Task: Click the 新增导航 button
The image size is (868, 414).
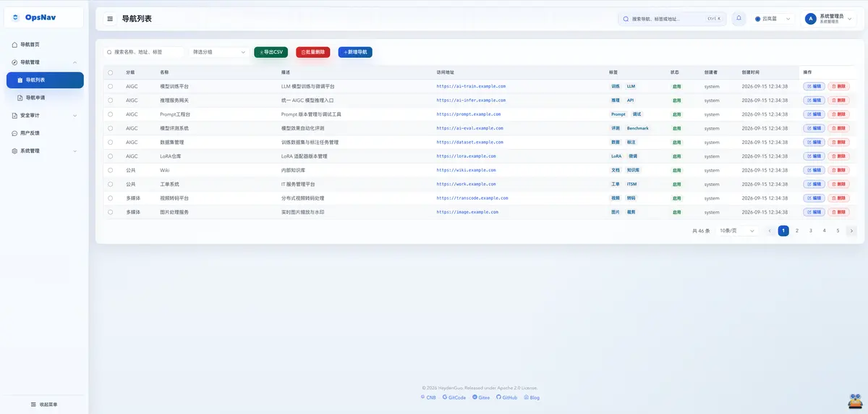Action: coord(355,52)
